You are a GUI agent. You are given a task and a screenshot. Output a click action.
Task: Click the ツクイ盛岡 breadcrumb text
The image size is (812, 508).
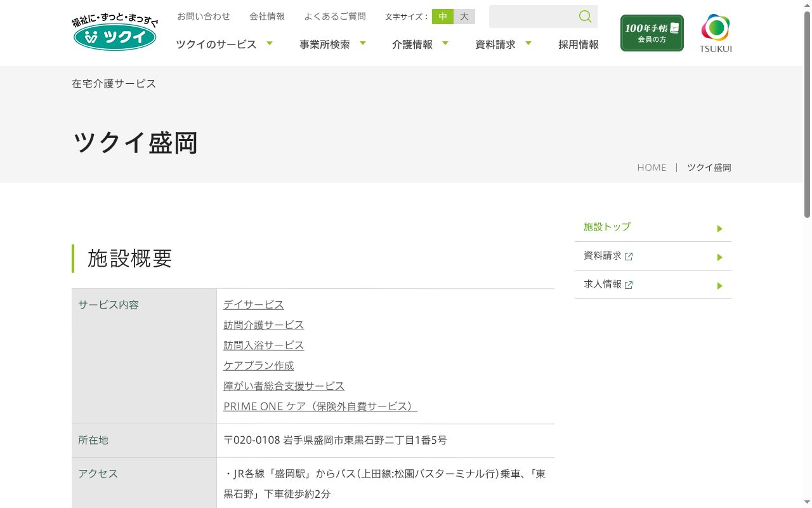(709, 168)
